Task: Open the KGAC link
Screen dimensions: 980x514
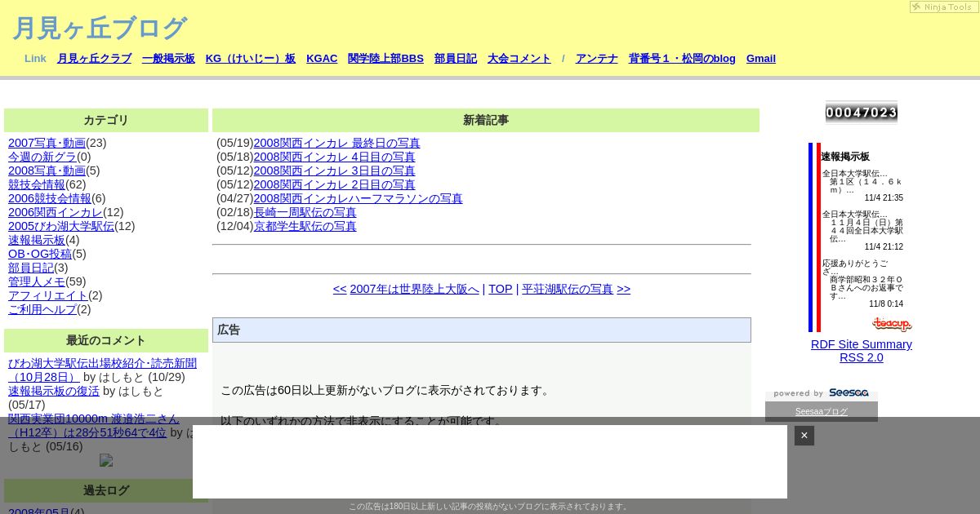Action: pyautogui.click(x=322, y=59)
